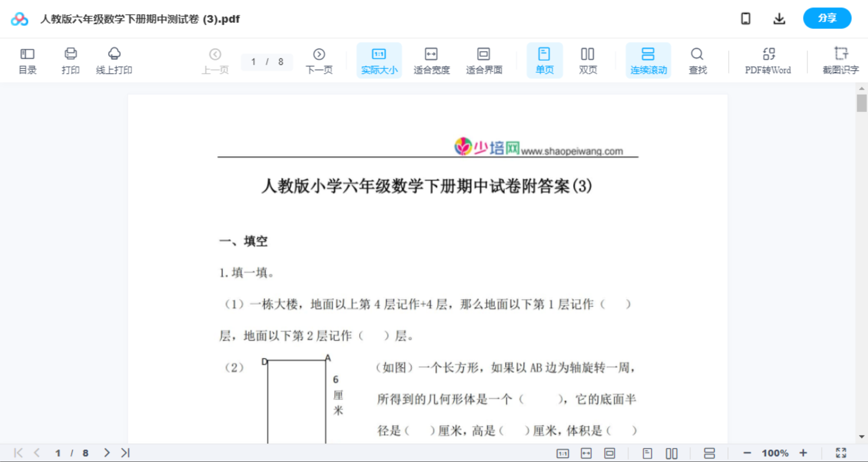868x462 pixels.
Task: Click the 打印 print icon
Action: tap(70, 60)
